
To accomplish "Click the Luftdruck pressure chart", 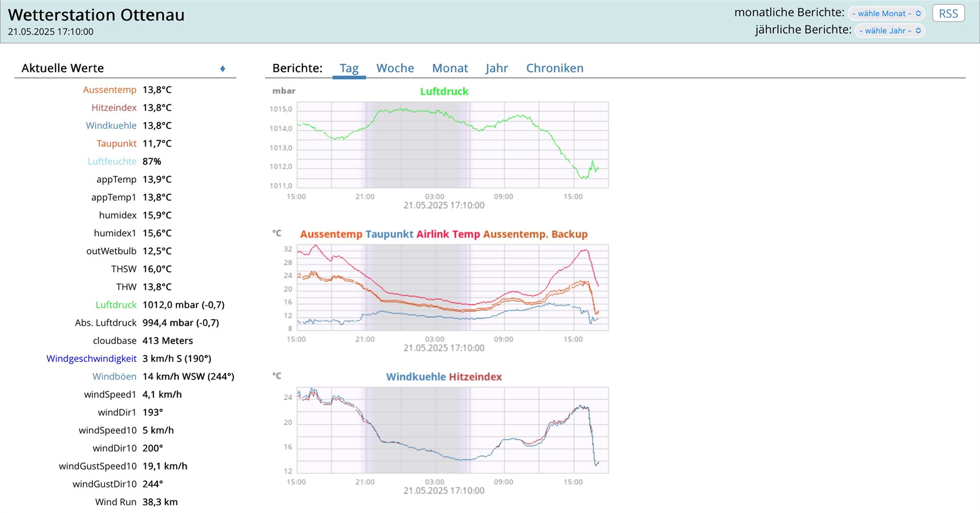I will pyautogui.click(x=452, y=145).
